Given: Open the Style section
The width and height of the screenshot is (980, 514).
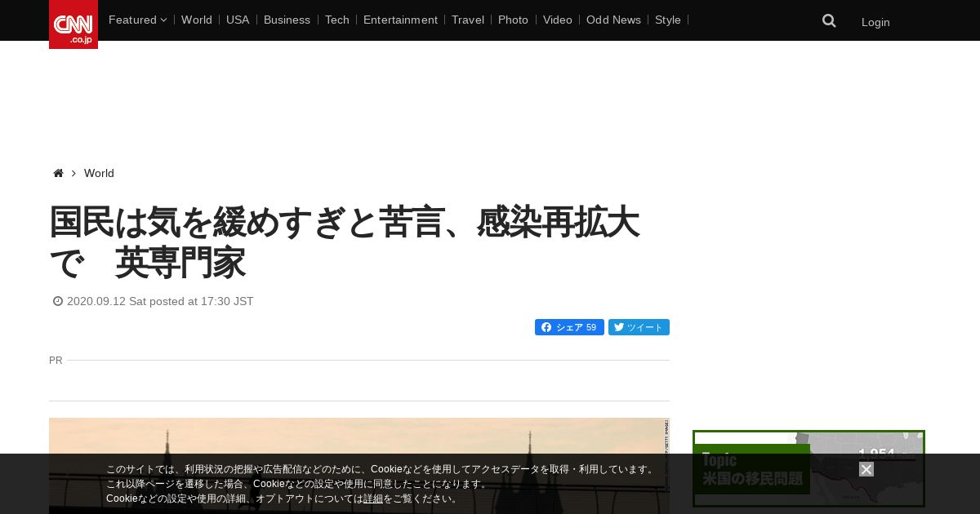Looking at the screenshot, I should [668, 20].
